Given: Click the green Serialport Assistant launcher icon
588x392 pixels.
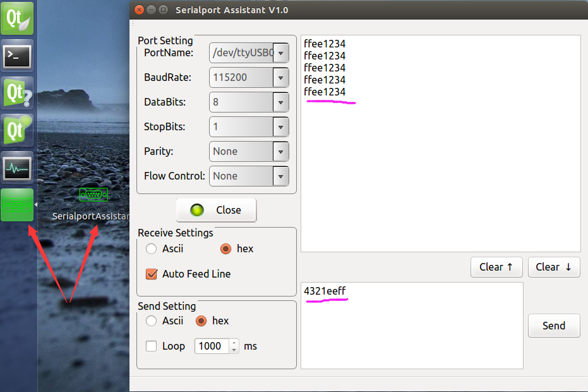Looking at the screenshot, I should point(17,205).
